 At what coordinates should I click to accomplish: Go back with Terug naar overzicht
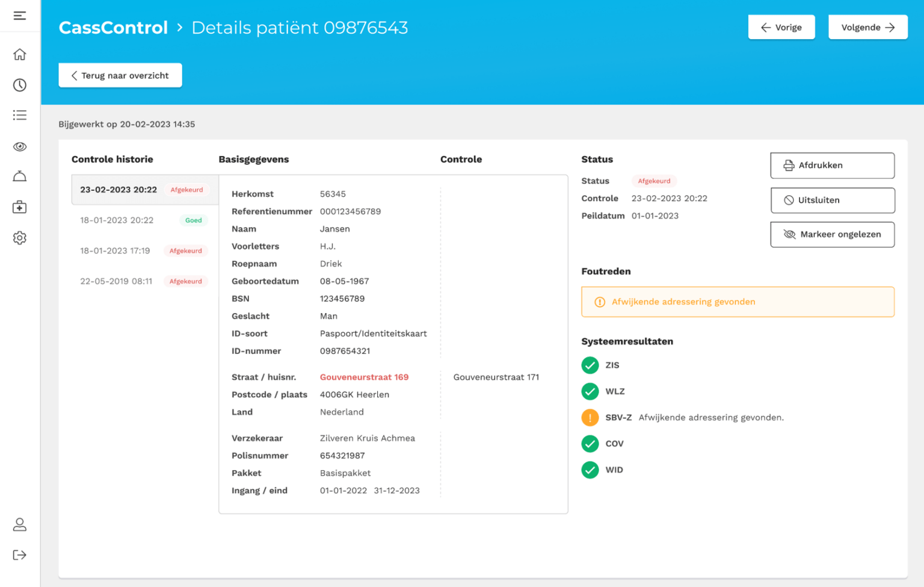(x=120, y=75)
